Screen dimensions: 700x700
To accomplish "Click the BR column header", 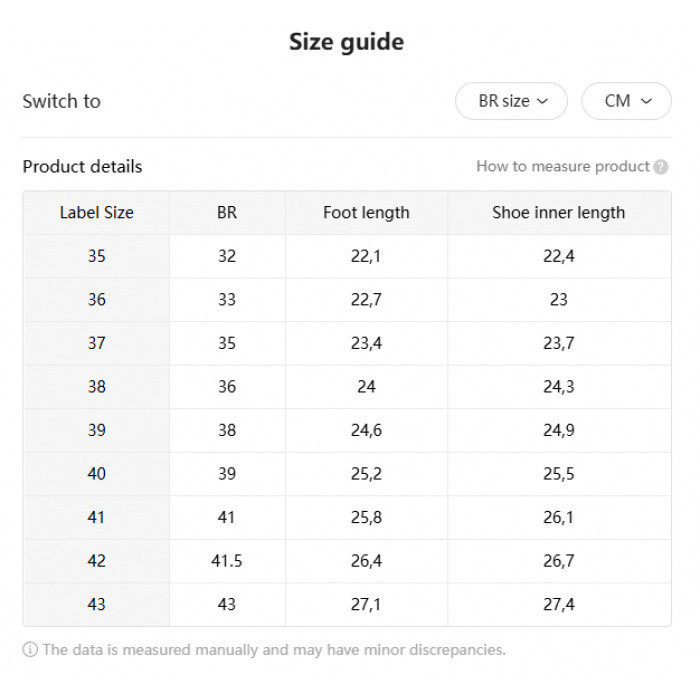I will [x=227, y=212].
